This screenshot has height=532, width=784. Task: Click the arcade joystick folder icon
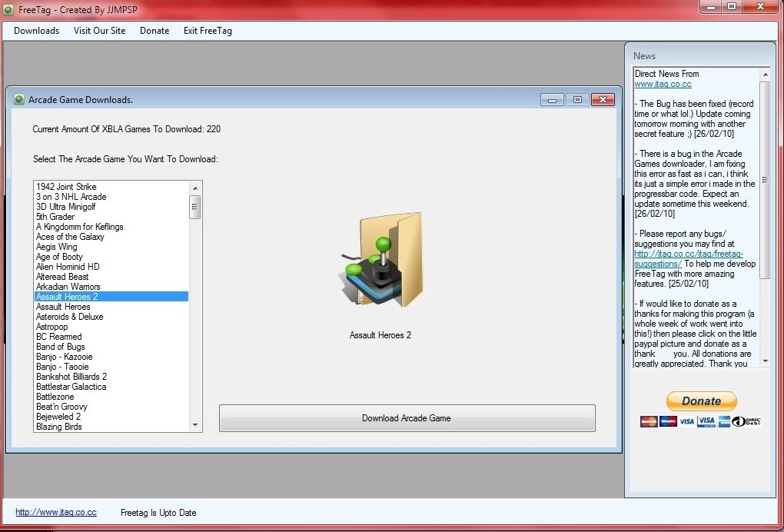pos(381,260)
